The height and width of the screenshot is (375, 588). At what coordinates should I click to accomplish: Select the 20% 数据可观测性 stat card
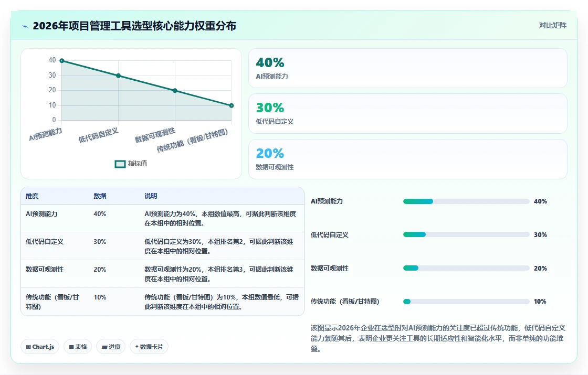coord(407,159)
